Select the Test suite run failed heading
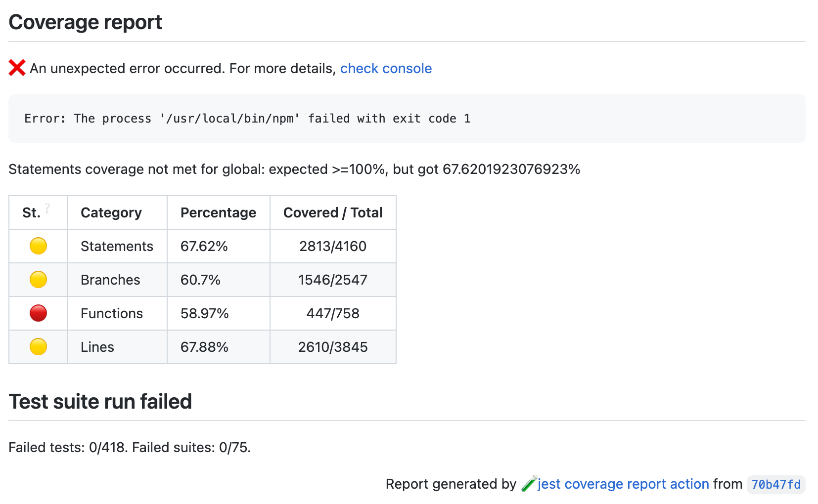This screenshot has width=818, height=504. pos(100,401)
